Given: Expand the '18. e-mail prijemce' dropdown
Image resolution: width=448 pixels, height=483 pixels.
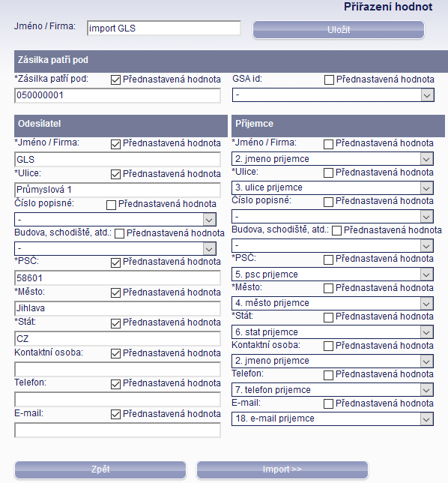Looking at the screenshot, I should click(333, 419).
